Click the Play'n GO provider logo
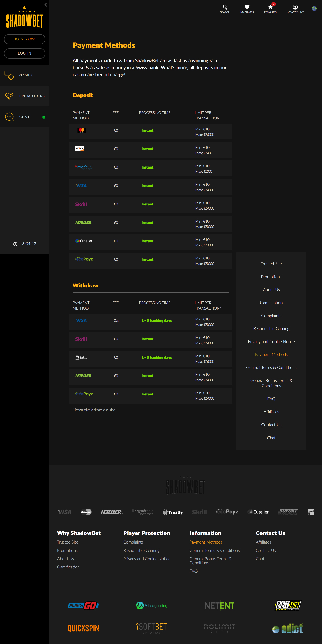The image size is (322, 644). point(83,606)
